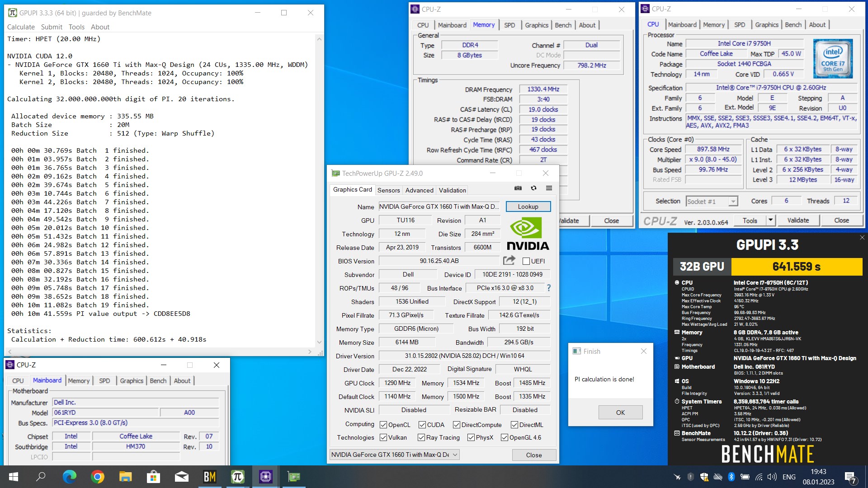The width and height of the screenshot is (868, 488).
Task: Launch Google Chrome from taskbar
Action: [x=97, y=477]
